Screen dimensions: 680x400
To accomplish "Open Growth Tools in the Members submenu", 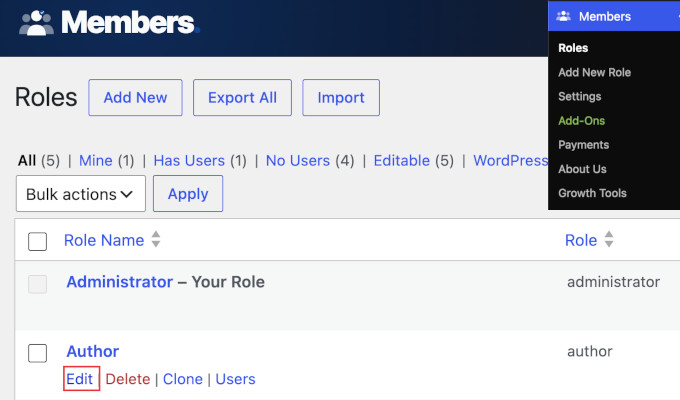I will click(592, 193).
